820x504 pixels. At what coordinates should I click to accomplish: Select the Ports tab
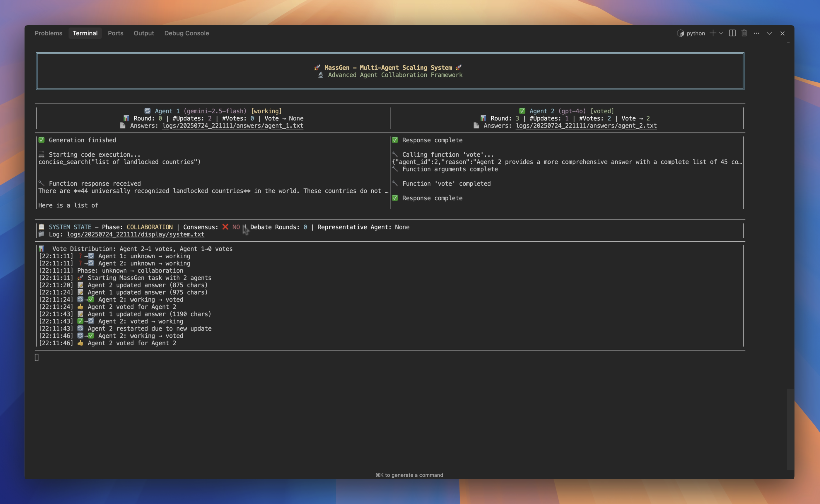pyautogui.click(x=115, y=33)
